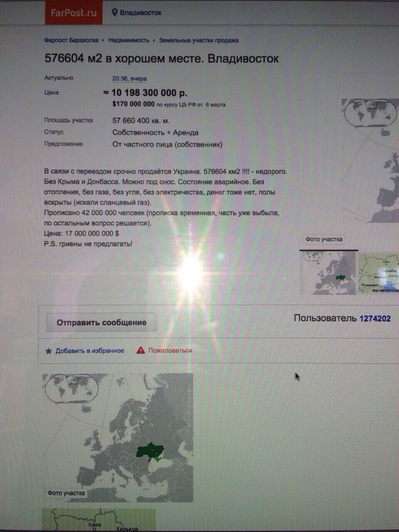Click the Фото участка label above thumbnails
The width and height of the screenshot is (399, 532).
pyautogui.click(x=324, y=239)
